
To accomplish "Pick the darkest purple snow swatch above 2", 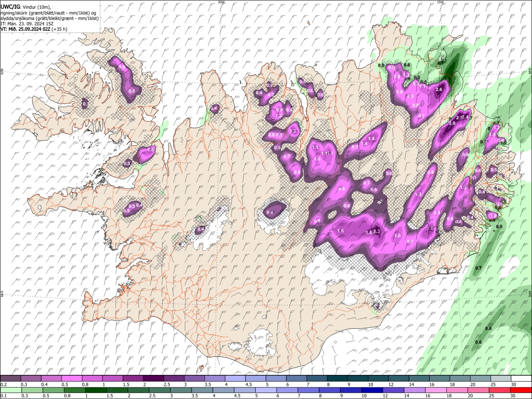I will click(153, 378).
